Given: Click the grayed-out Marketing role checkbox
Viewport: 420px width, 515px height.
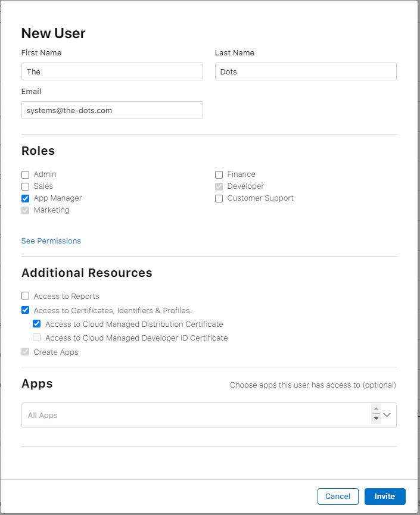Looking at the screenshot, I should [25, 210].
